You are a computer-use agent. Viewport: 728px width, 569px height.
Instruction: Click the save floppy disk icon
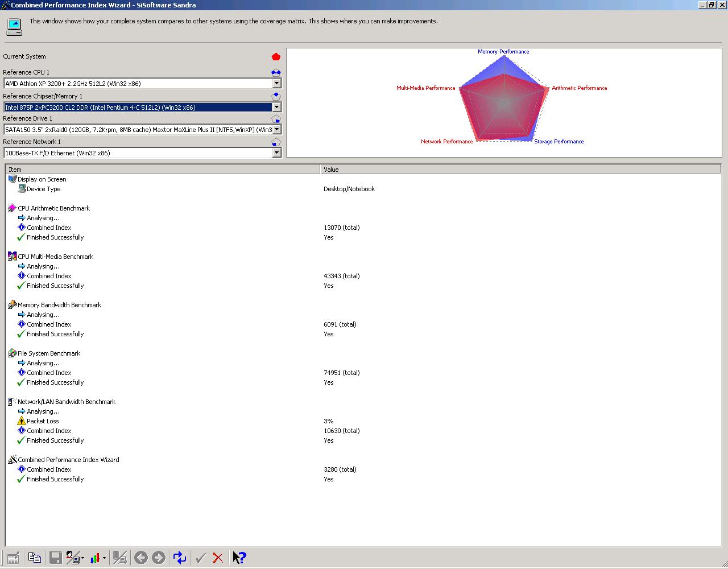(x=55, y=558)
